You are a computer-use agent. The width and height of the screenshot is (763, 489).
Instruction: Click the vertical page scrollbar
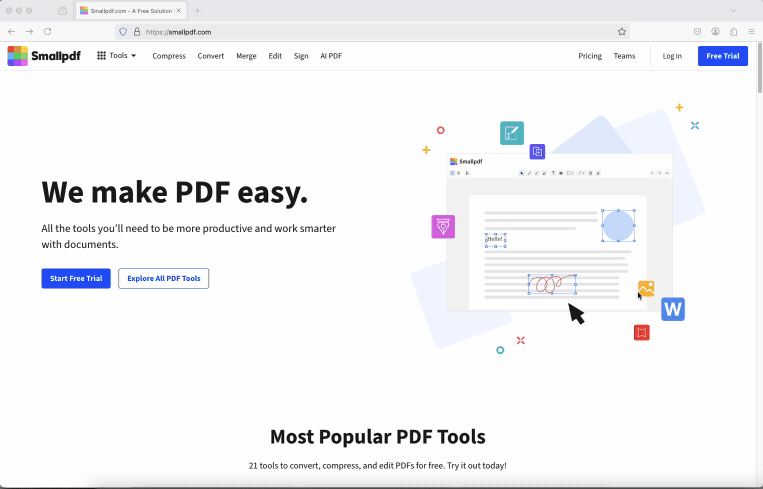(x=760, y=68)
